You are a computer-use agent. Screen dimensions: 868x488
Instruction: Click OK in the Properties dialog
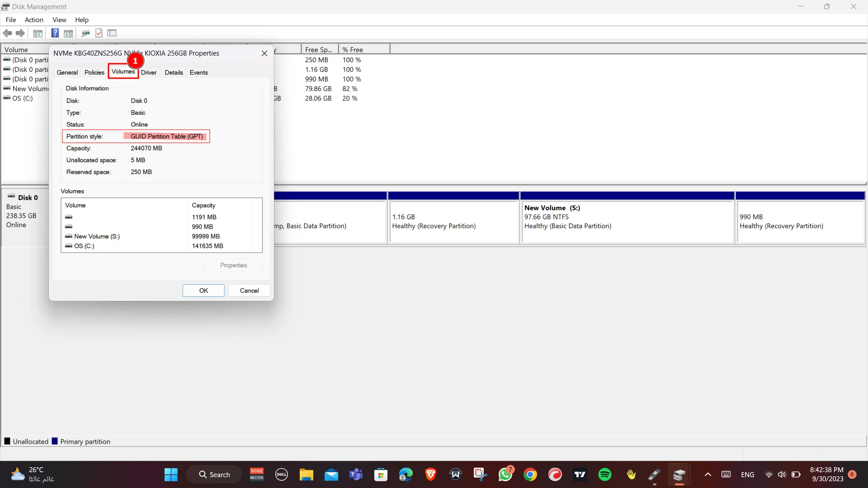tap(203, 291)
